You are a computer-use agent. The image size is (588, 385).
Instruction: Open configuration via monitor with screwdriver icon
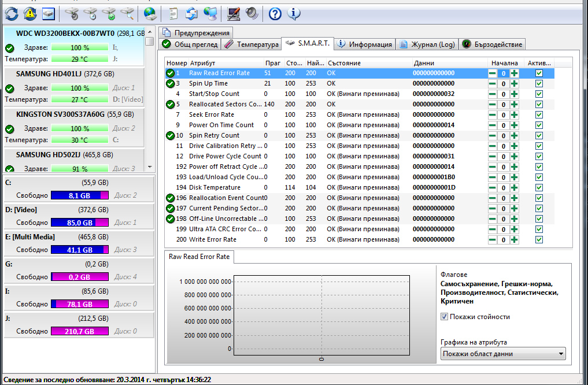coord(233,14)
